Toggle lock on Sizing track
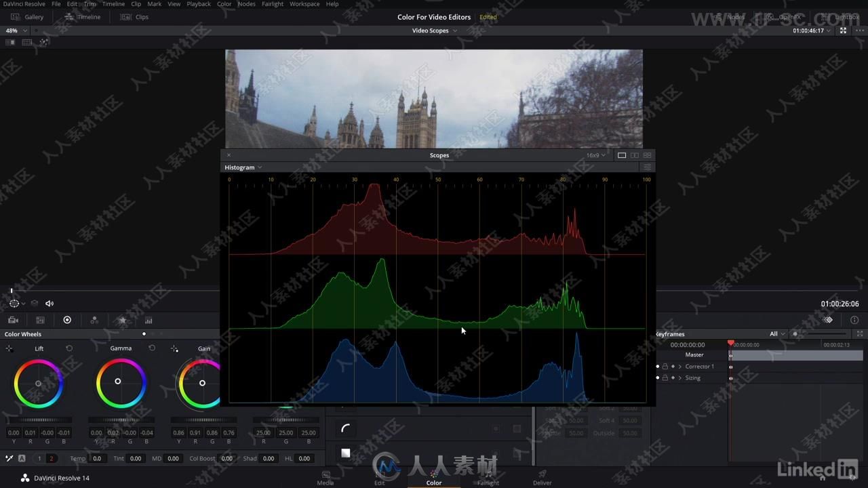The width and height of the screenshot is (868, 488). tap(665, 378)
